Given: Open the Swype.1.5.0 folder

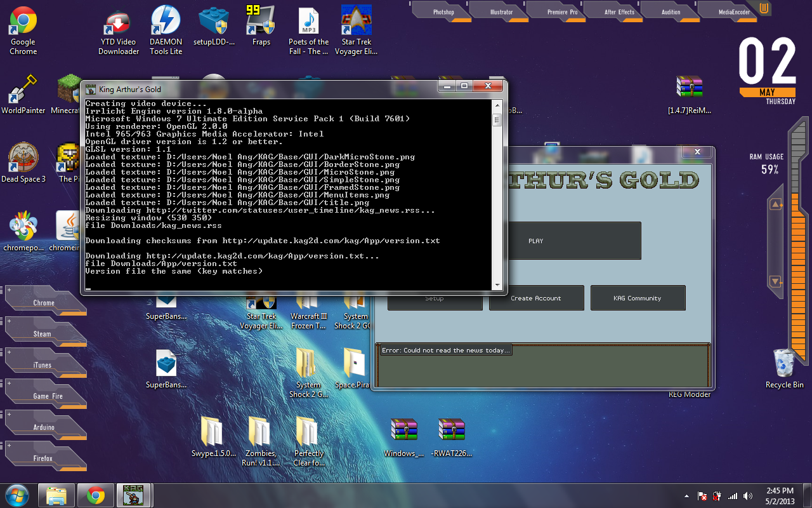Looking at the screenshot, I should (x=214, y=437).
